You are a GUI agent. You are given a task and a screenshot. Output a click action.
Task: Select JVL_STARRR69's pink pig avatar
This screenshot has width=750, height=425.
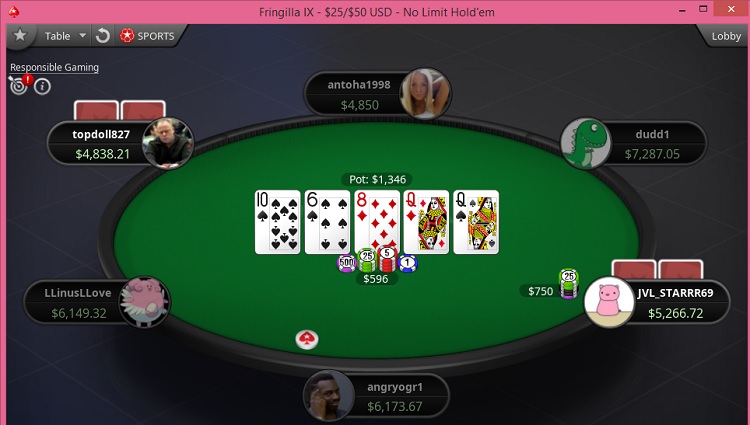(609, 302)
